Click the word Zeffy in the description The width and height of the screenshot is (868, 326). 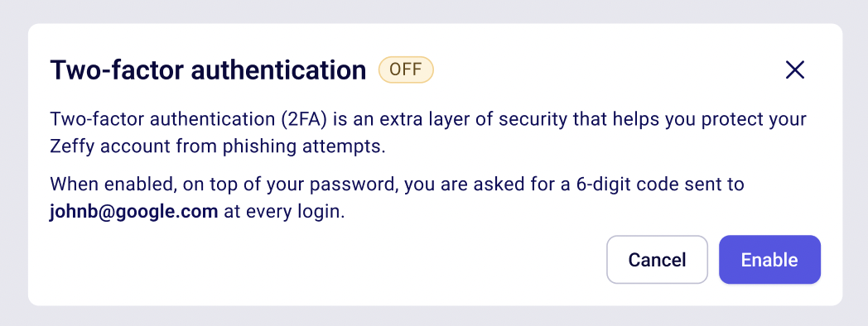point(70,148)
